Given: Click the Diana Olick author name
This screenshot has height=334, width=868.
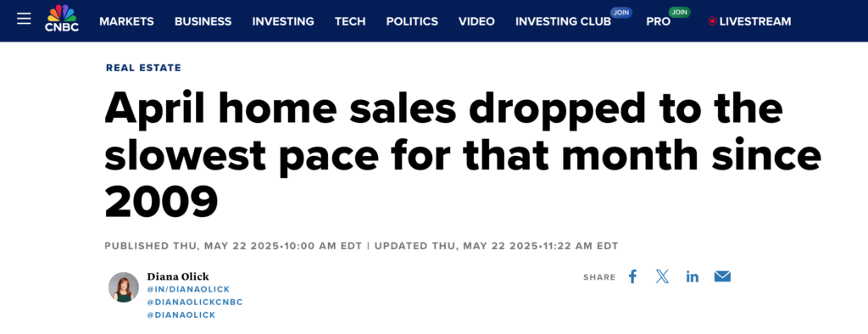Looking at the screenshot, I should [178, 276].
